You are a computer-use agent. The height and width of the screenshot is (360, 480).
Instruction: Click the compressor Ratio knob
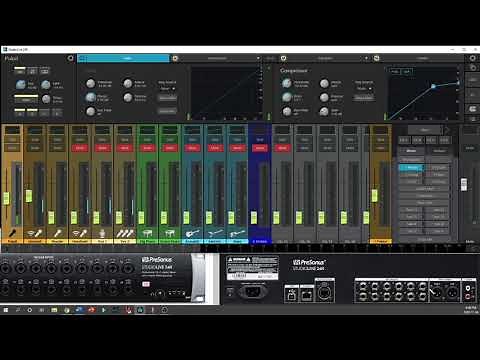(287, 97)
